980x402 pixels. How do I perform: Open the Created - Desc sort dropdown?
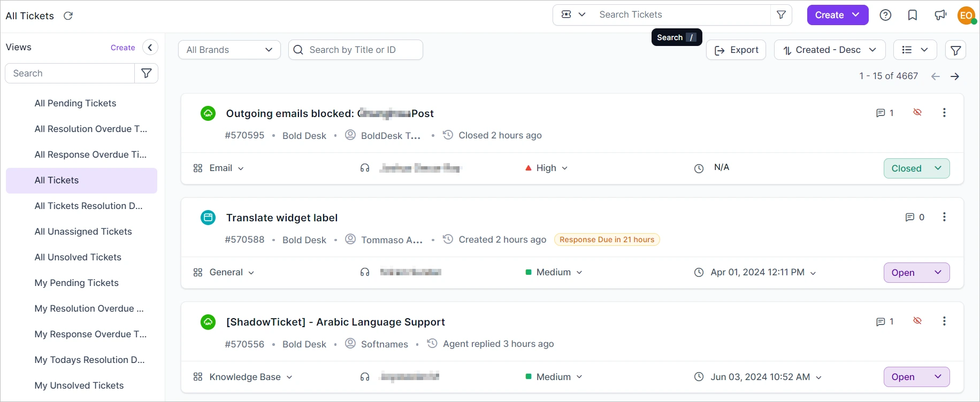[x=830, y=50]
